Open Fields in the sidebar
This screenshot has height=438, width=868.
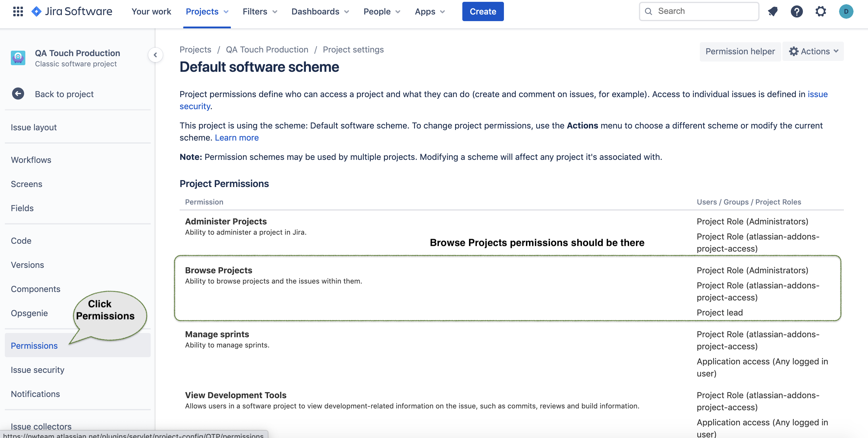click(22, 208)
